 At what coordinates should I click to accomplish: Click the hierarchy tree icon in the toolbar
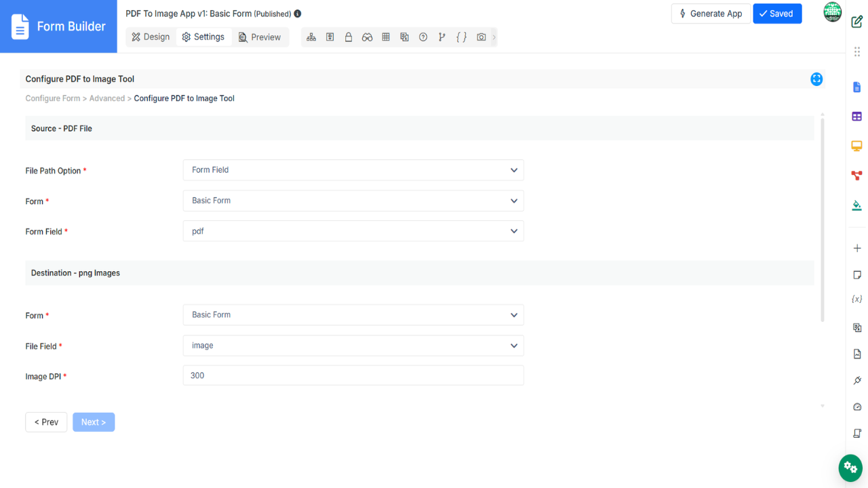point(311,37)
